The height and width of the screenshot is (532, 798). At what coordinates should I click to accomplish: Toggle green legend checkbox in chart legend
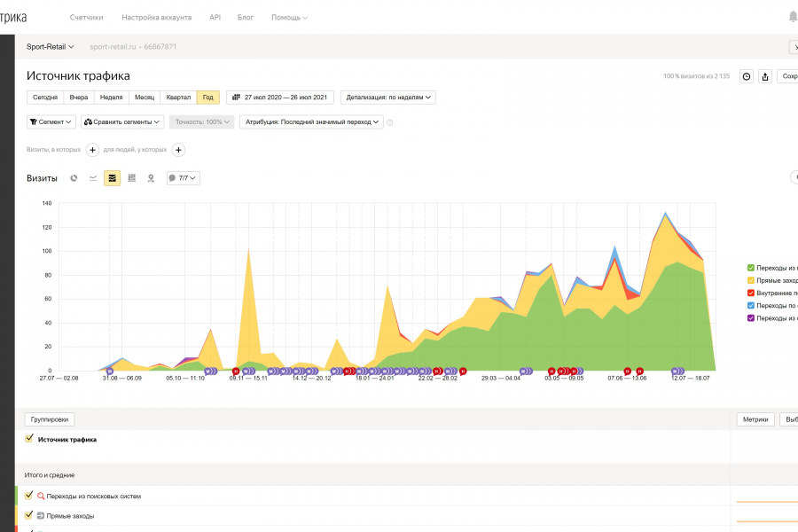tap(751, 268)
